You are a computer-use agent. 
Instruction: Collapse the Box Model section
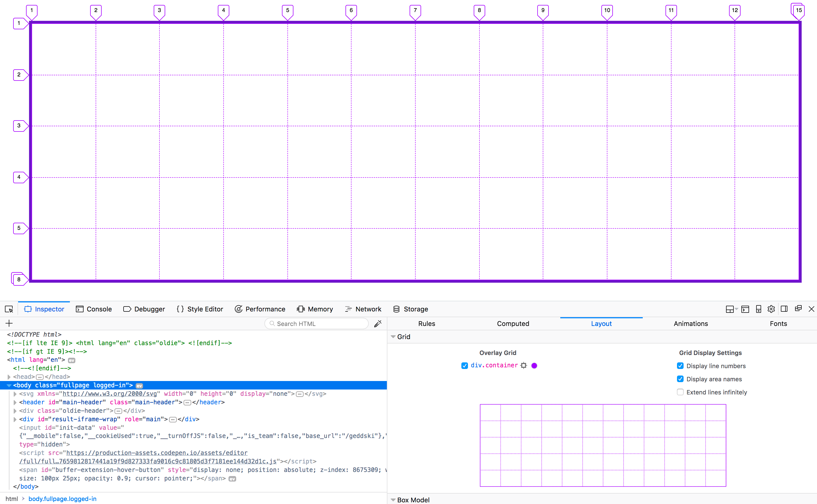(x=393, y=500)
